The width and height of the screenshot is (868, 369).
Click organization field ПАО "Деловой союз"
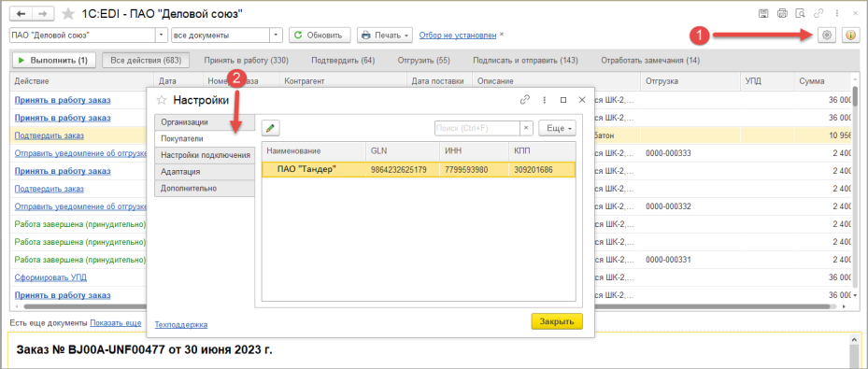pyautogui.click(x=83, y=35)
